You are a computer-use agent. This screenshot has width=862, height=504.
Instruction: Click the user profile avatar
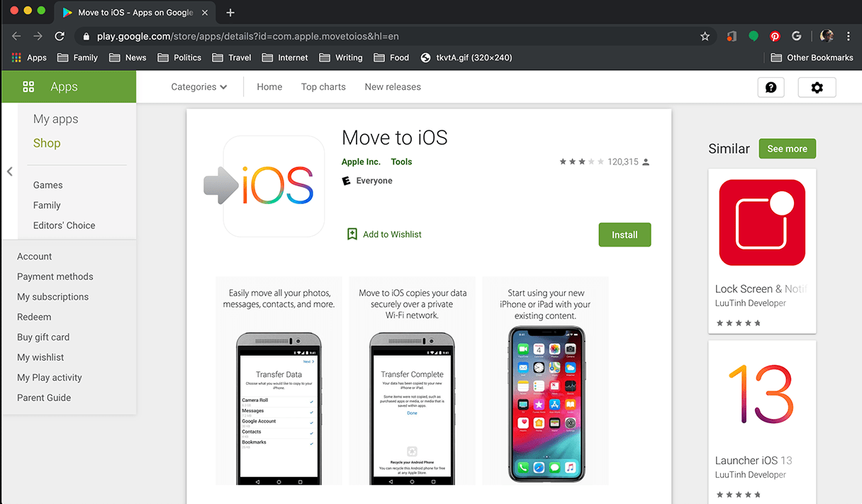click(826, 36)
